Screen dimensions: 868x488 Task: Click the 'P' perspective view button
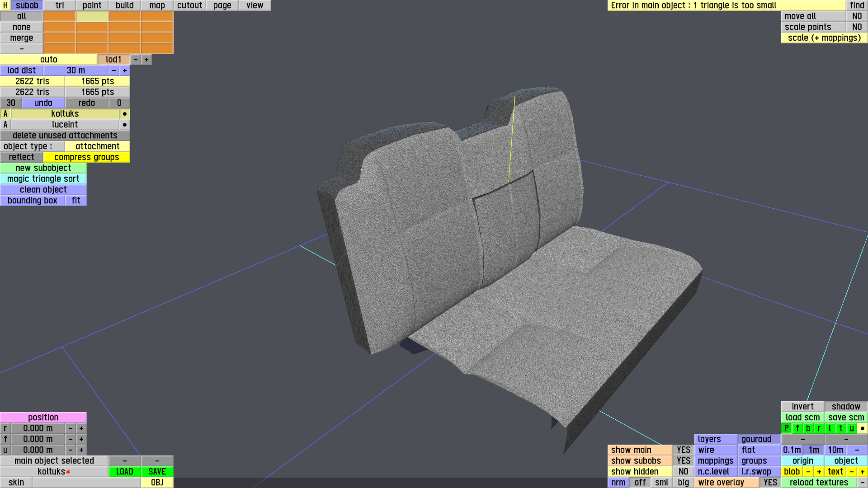(787, 428)
